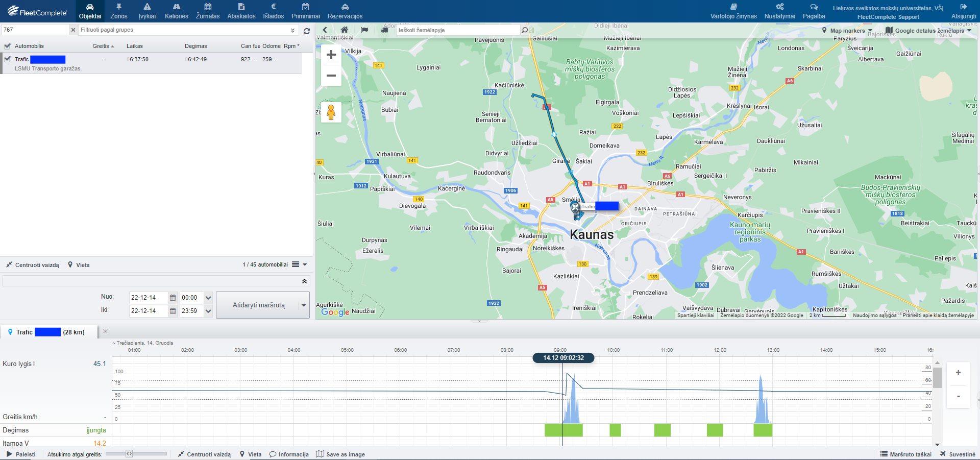Click Atidaryti maršrutą button
This screenshot has width=980, height=460.
point(258,305)
